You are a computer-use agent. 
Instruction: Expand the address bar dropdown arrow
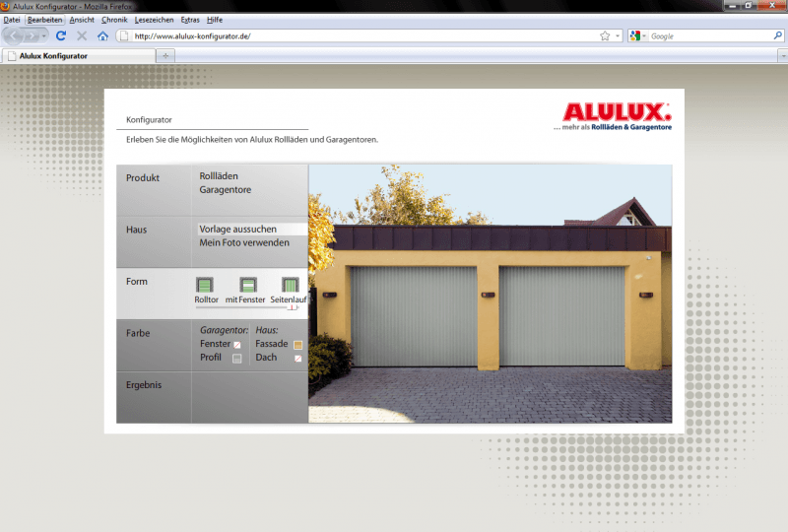pyautogui.click(x=618, y=36)
